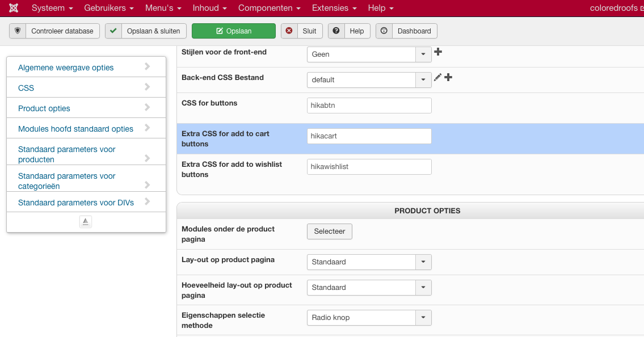Go to Product opties section link

click(x=44, y=108)
